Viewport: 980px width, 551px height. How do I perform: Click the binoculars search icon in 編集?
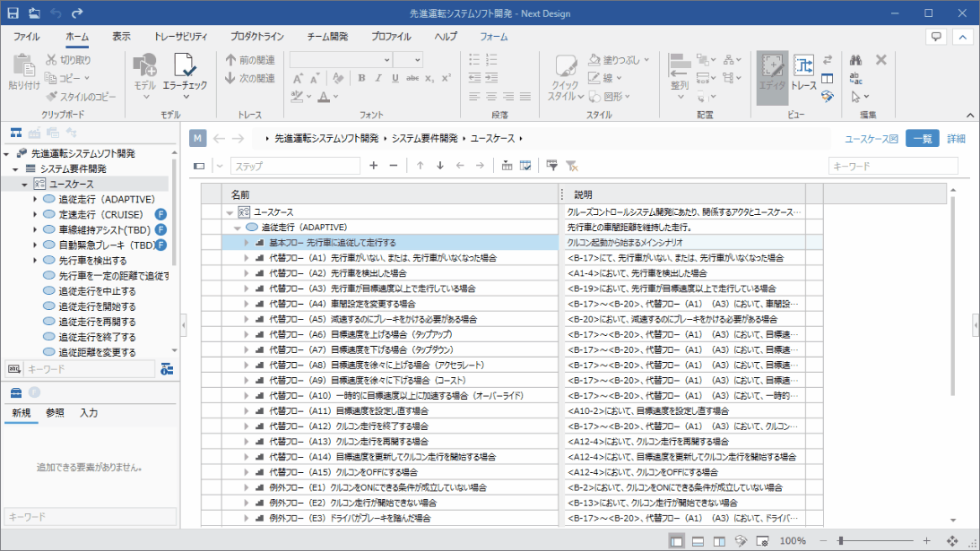[x=855, y=60]
